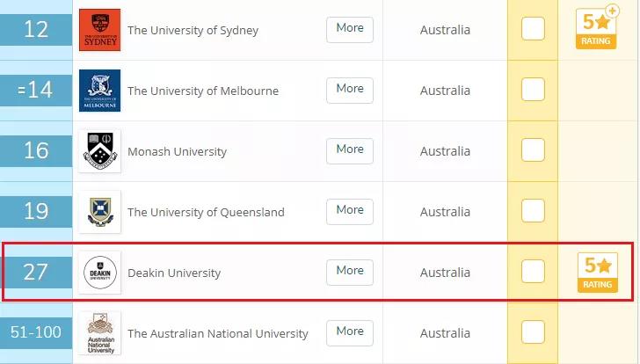This screenshot has height=364, width=640.
Task: Open The University of Melbourne link
Action: 203,91
